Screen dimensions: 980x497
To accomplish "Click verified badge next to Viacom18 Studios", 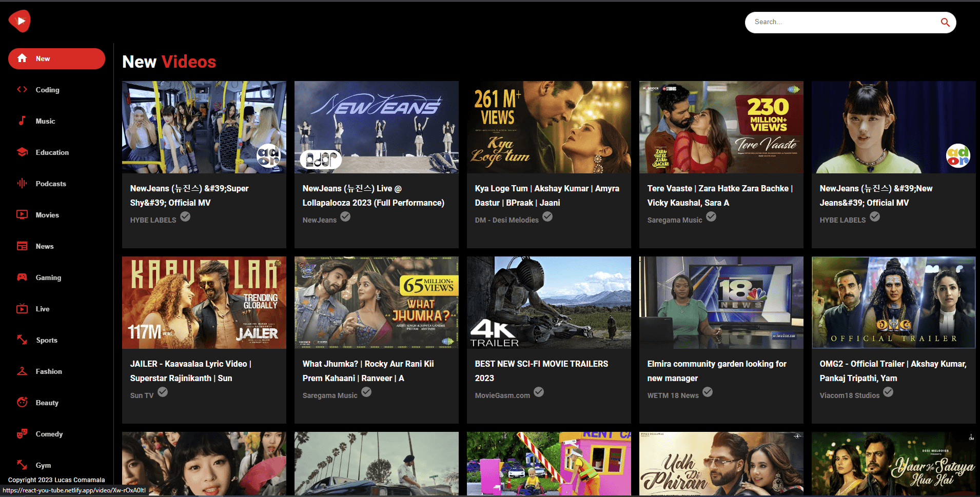I will click(888, 392).
